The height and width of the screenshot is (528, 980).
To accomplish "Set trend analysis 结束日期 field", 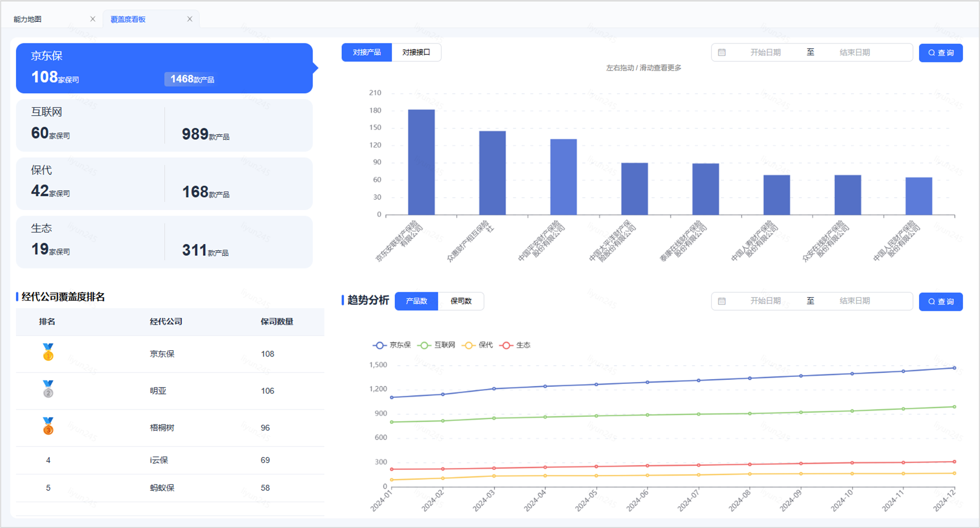I will (854, 301).
